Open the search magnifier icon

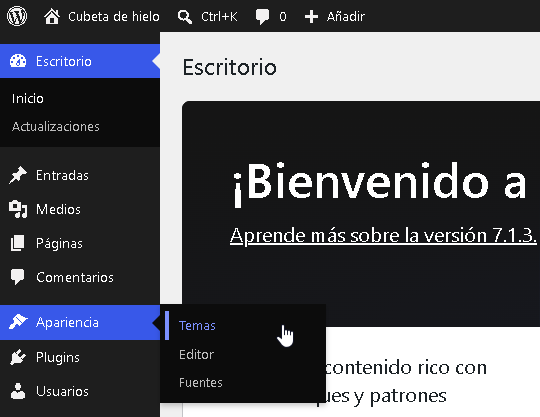[185, 17]
